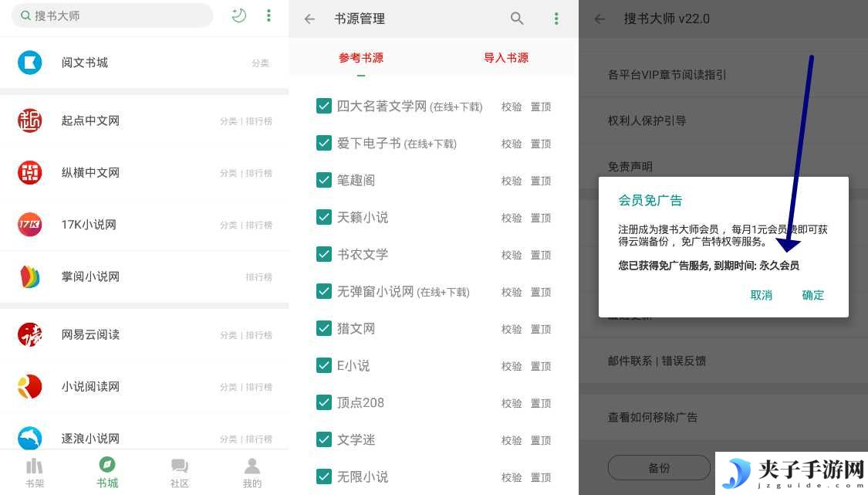The width and height of the screenshot is (868, 495).
Task: Switch to 我的 bottom tab
Action: coord(252,473)
